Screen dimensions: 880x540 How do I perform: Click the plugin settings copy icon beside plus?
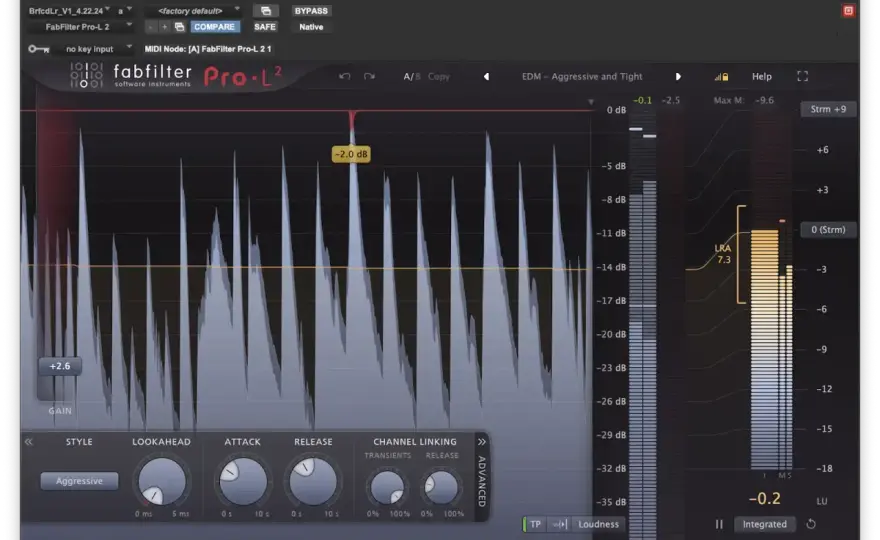tap(179, 27)
